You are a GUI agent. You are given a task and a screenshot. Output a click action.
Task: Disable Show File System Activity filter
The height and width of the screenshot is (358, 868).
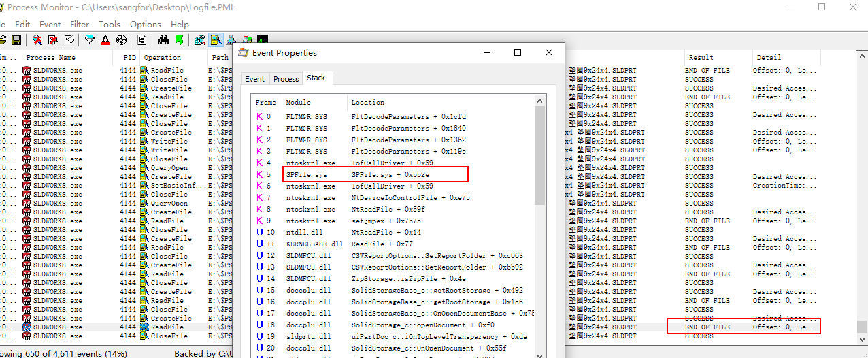[x=216, y=40]
